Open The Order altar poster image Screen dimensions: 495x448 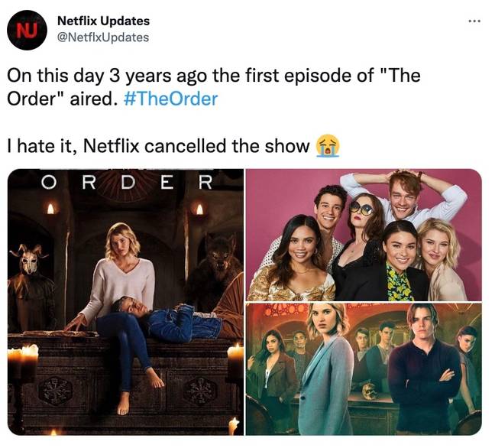click(x=125, y=302)
